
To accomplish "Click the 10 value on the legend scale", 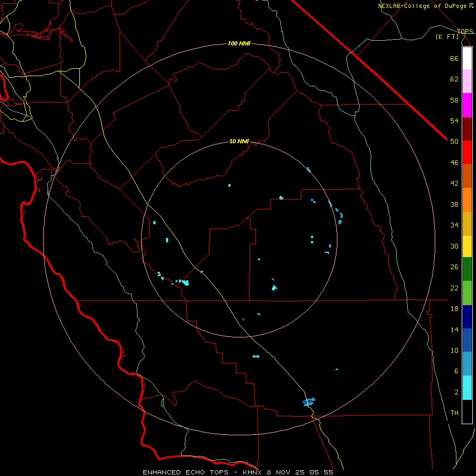I will [x=454, y=351].
